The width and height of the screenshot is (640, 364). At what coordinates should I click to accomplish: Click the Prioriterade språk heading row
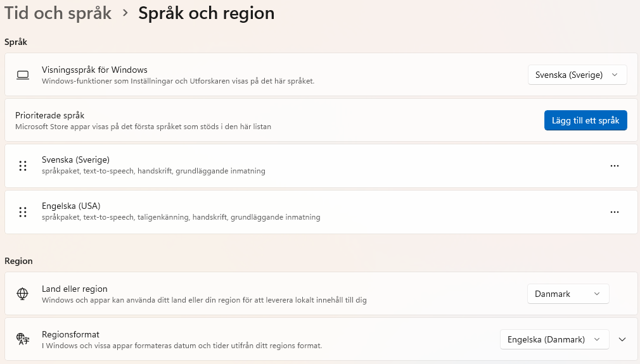pyautogui.click(x=50, y=115)
